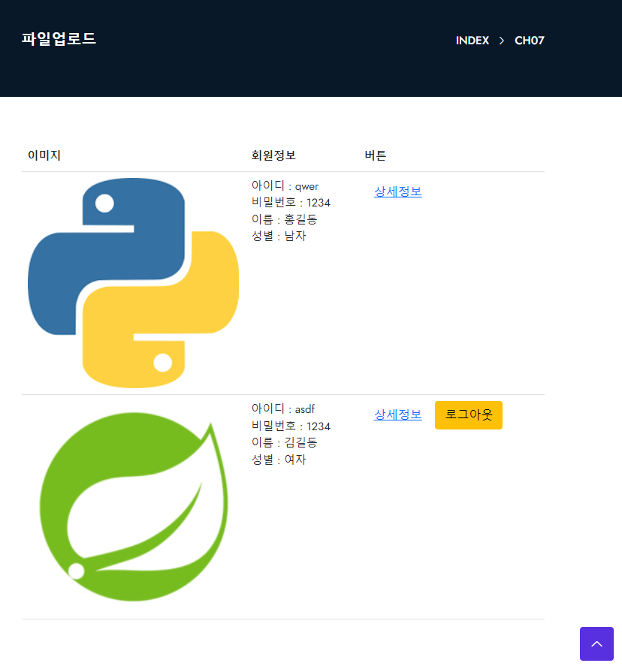This screenshot has height=672, width=622.
Task: Click the green Spring leaf image
Action: click(x=133, y=507)
